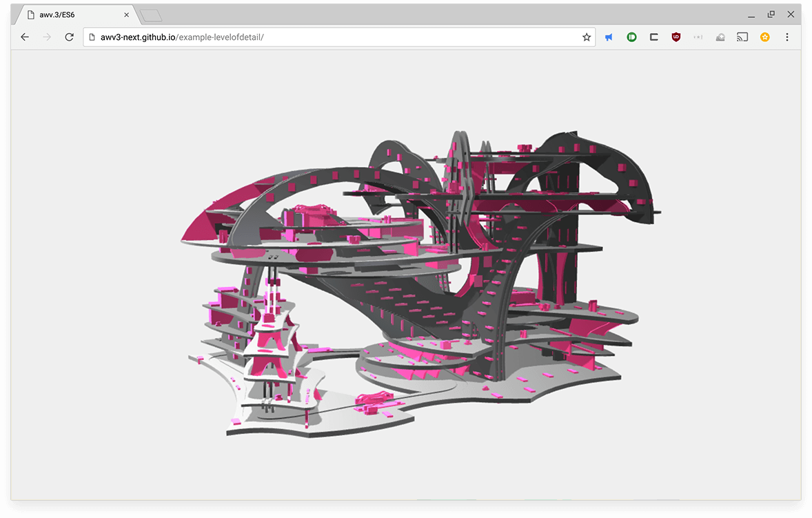This screenshot has height=518, width=812.
Task: Open a new browser tab
Action: [x=150, y=14]
